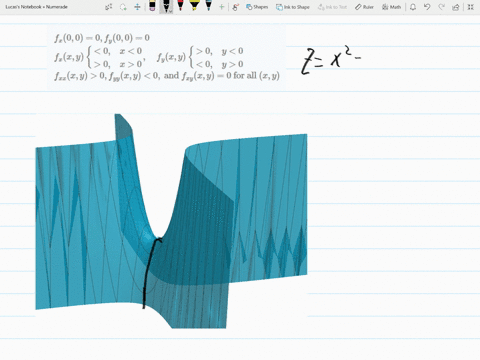This screenshot has height=360, width=480.
Task: Select the blue pen
Action: (x=209, y=6)
